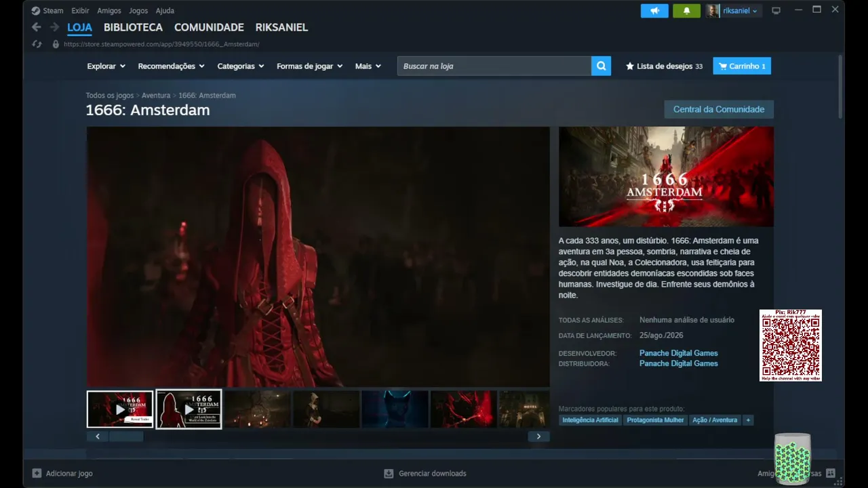The width and height of the screenshot is (868, 488).
Task: Click the release date 25/ago./2026
Action: [x=661, y=335]
